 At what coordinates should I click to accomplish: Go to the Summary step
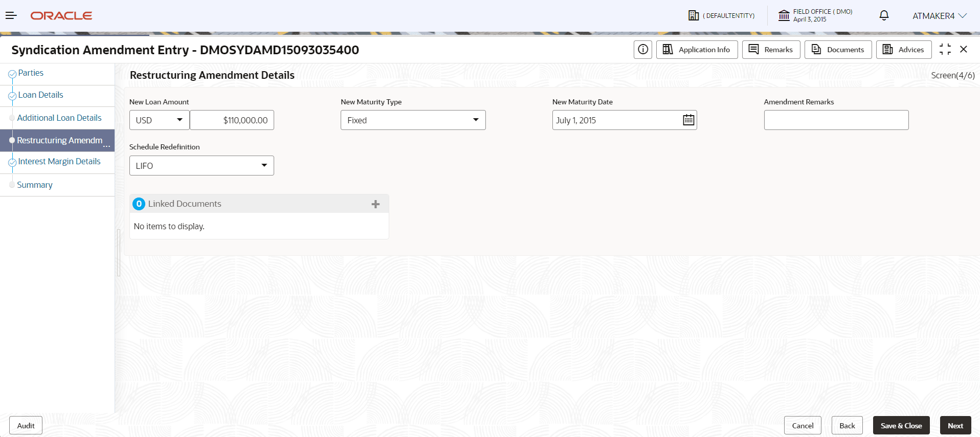[35, 185]
